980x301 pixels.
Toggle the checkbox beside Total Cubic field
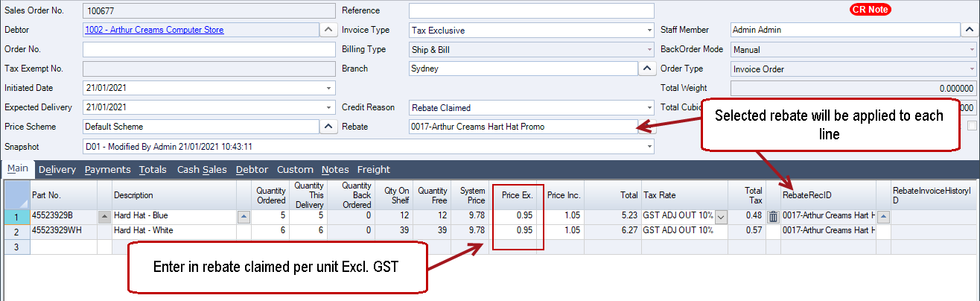click(x=972, y=127)
